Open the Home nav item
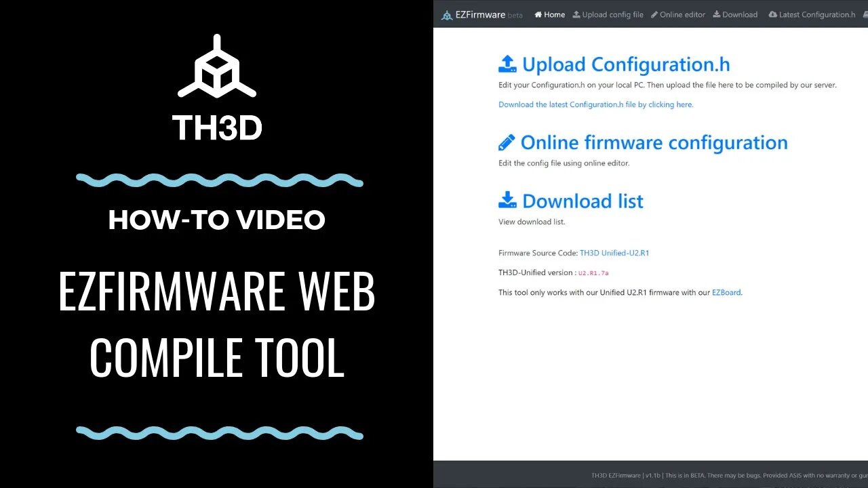Screen dimensions: 868x488 click(x=549, y=14)
